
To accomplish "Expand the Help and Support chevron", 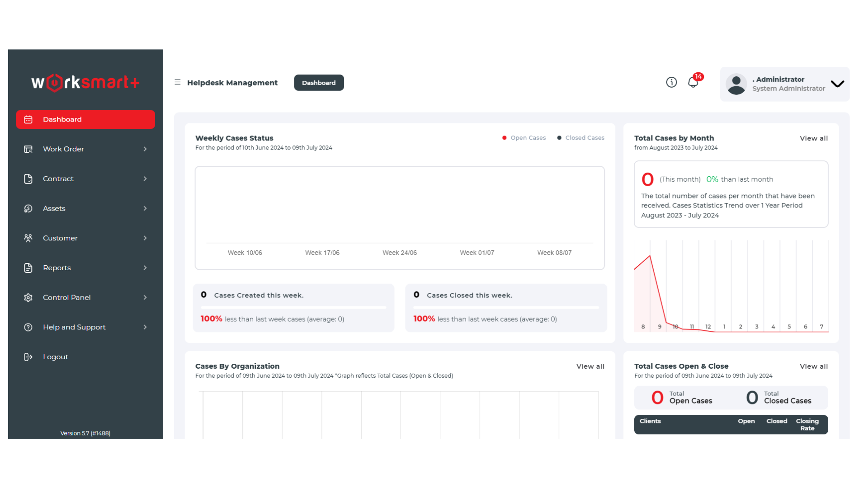I will 145,327.
